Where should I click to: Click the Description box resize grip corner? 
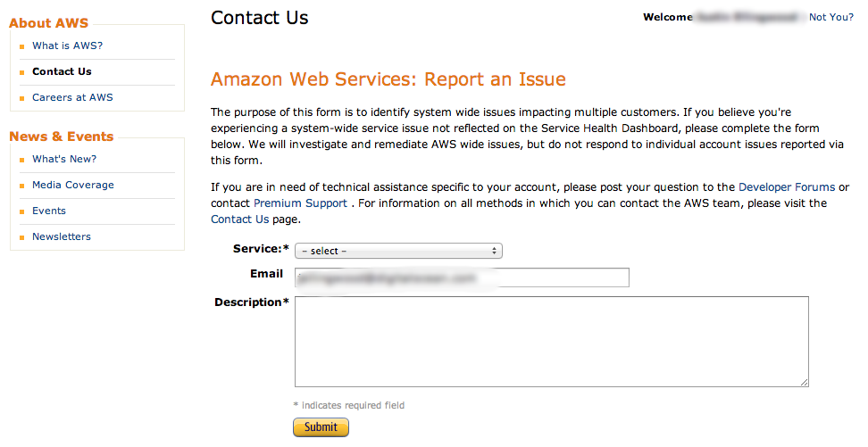(804, 382)
